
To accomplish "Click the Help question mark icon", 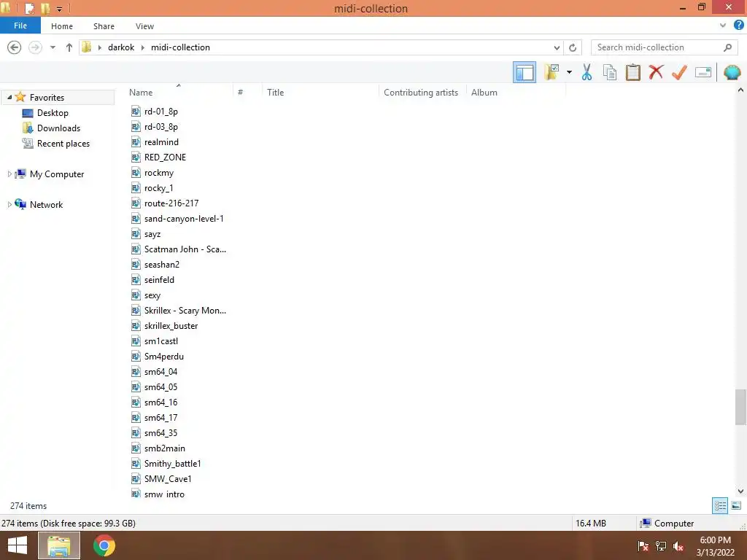I will pyautogui.click(x=738, y=26).
